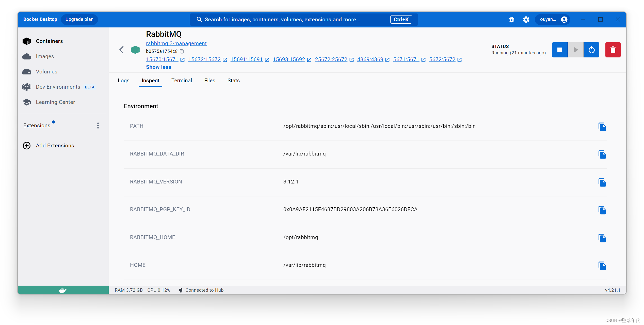The width and height of the screenshot is (644, 325).
Task: Select the Inspect tab
Action: tap(150, 81)
